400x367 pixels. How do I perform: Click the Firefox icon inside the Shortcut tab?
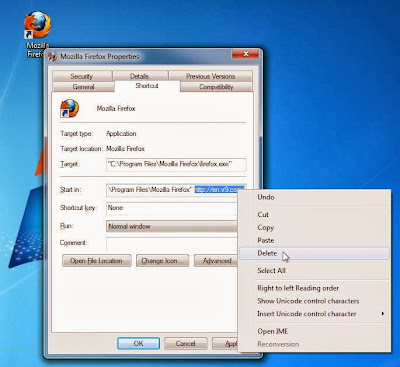pyautogui.click(x=69, y=108)
